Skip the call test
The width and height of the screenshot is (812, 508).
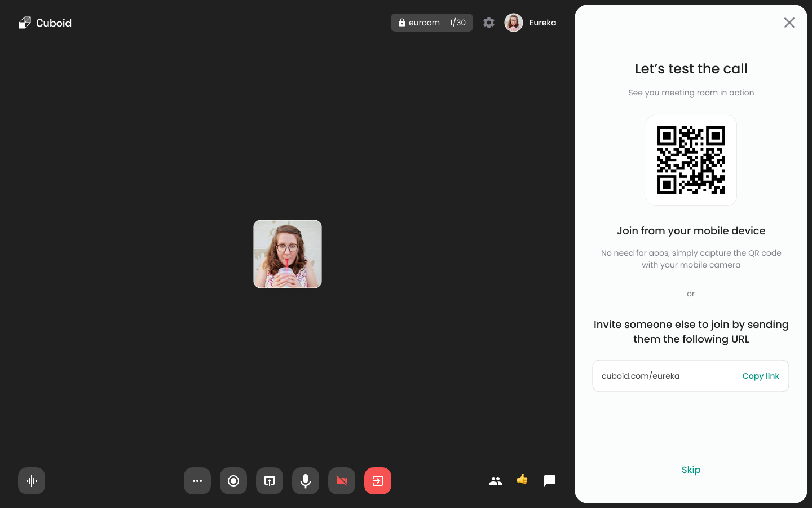tap(691, 470)
